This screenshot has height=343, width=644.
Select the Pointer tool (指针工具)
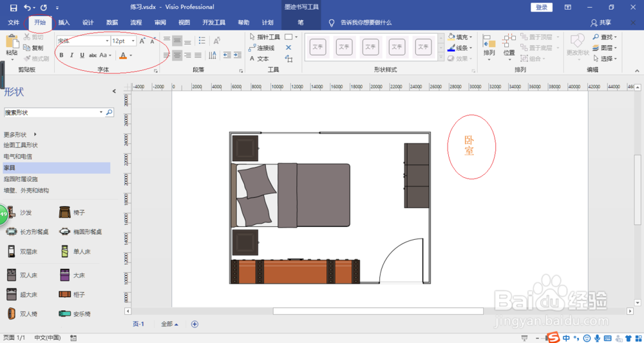[x=264, y=37]
